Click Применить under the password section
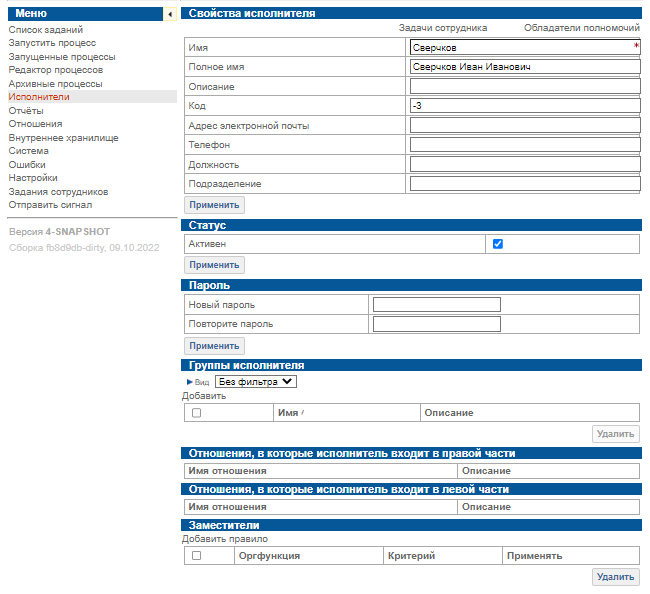Viewport: 650px width, 594px height. pyautogui.click(x=214, y=345)
